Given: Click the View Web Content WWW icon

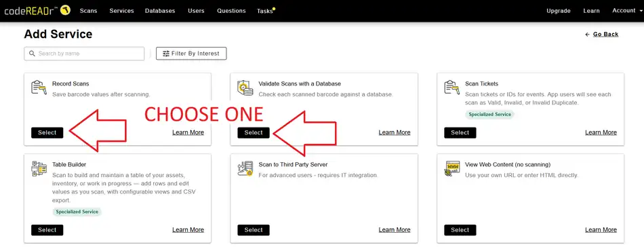Looking at the screenshot, I should [x=451, y=169].
